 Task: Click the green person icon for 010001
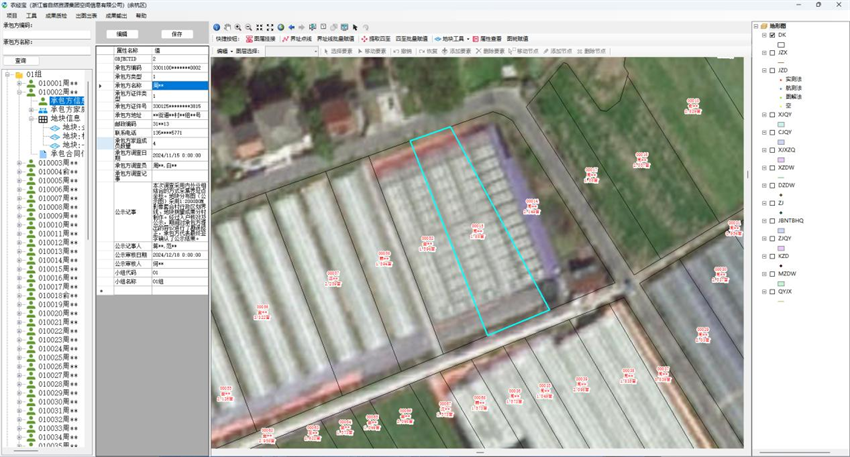[x=31, y=83]
